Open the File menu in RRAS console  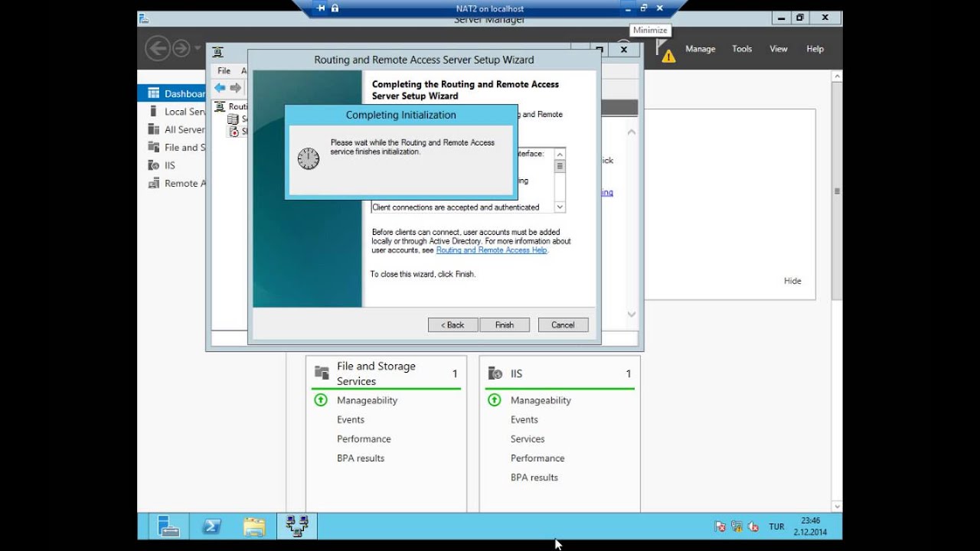click(x=224, y=70)
